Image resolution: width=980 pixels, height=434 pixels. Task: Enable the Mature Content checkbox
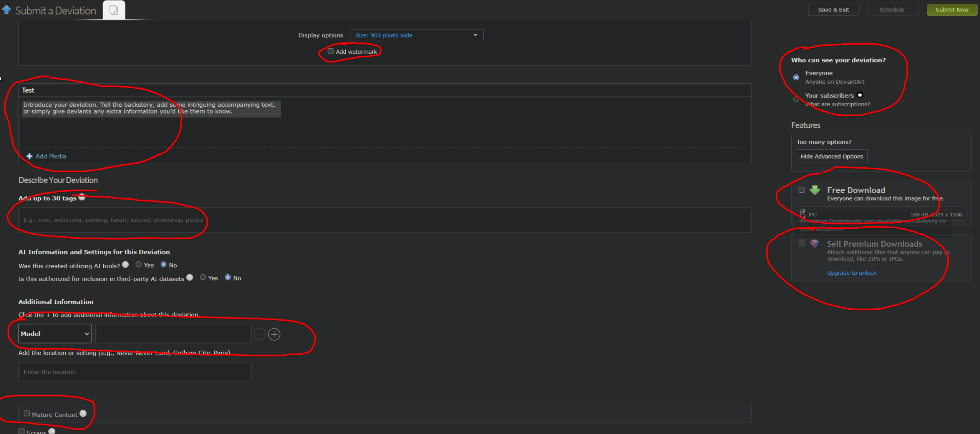26,413
